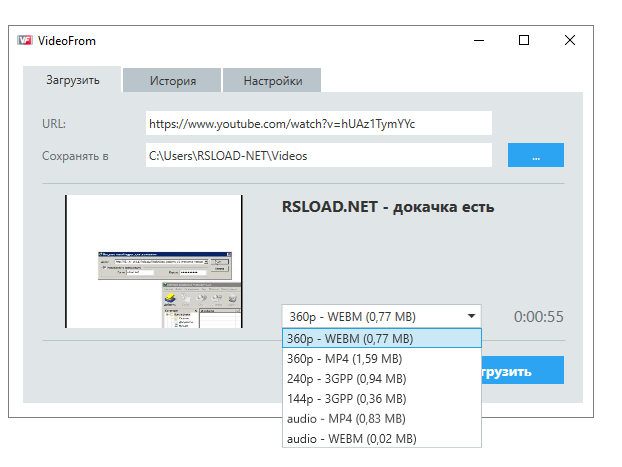Choose 360p - WEBM (0,77 MB) in list
Screen dimensions: 622x467
382,338
